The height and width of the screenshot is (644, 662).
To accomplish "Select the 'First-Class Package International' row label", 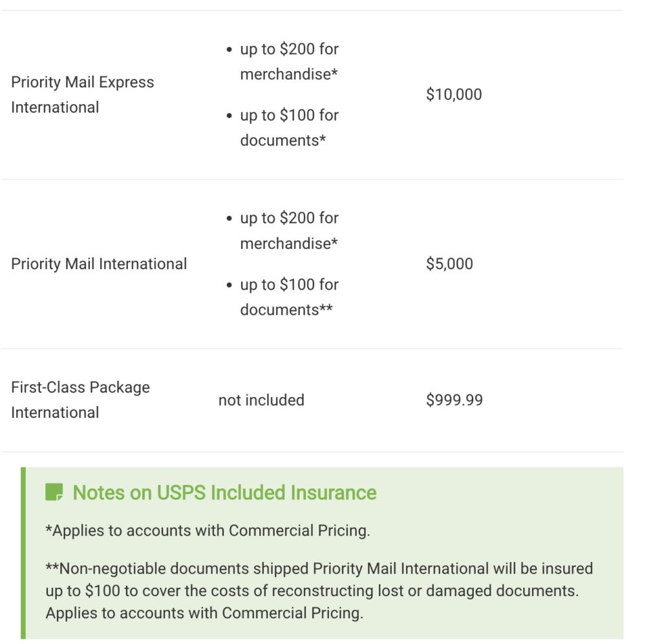I will tap(80, 400).
